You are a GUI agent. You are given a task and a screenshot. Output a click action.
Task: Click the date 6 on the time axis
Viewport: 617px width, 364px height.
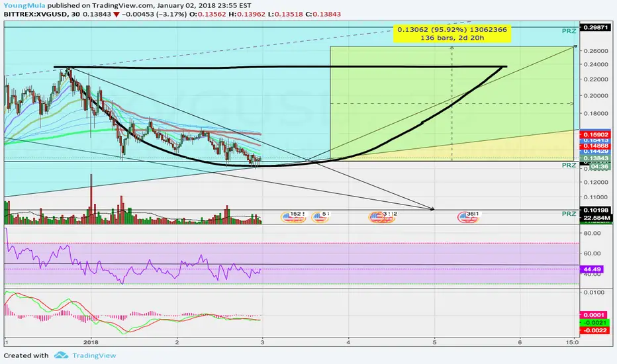520,342
